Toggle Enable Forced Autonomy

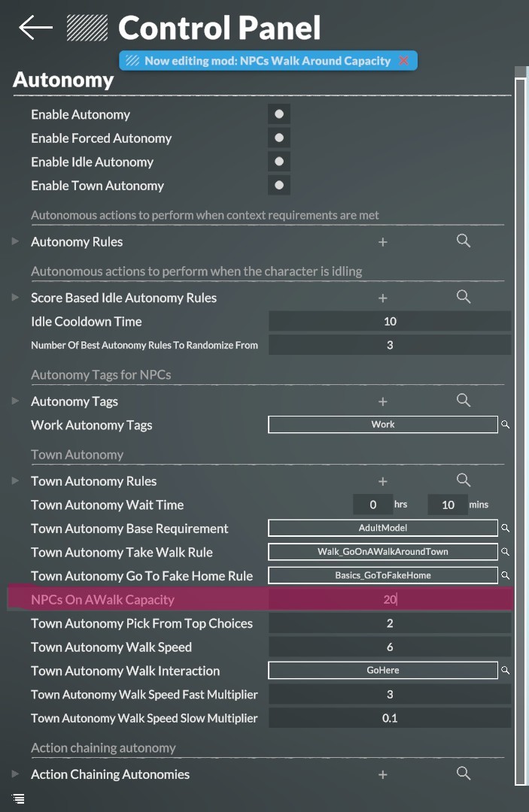[x=278, y=138]
